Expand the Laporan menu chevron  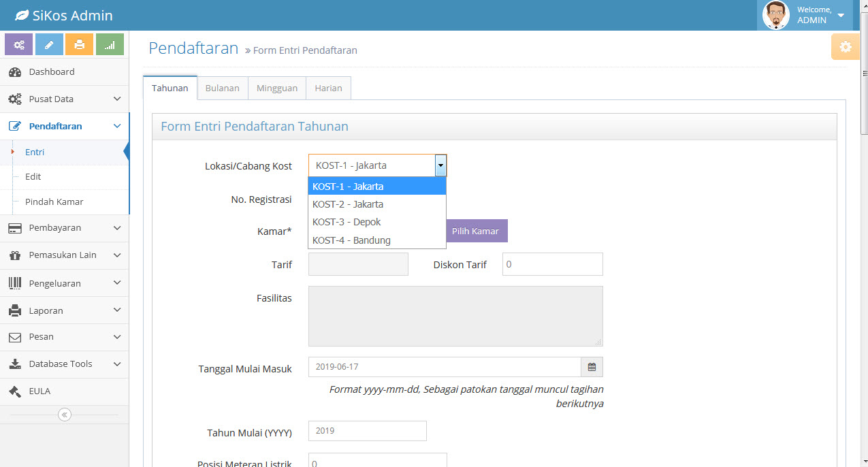click(117, 310)
